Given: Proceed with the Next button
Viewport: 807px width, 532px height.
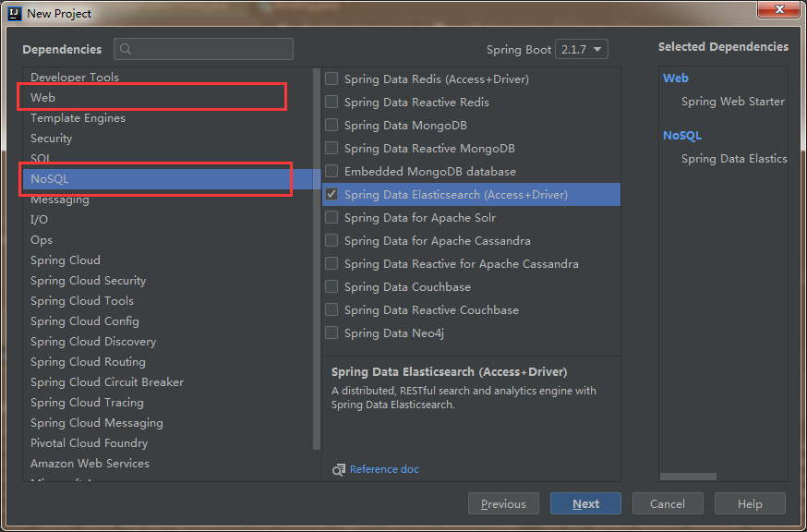Looking at the screenshot, I should coord(585,503).
